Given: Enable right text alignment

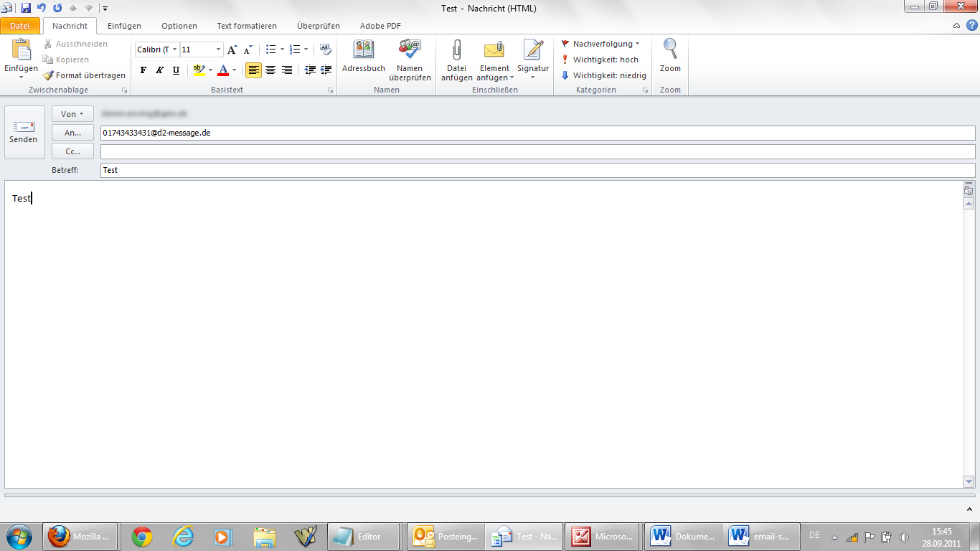Looking at the screenshot, I should coord(287,70).
